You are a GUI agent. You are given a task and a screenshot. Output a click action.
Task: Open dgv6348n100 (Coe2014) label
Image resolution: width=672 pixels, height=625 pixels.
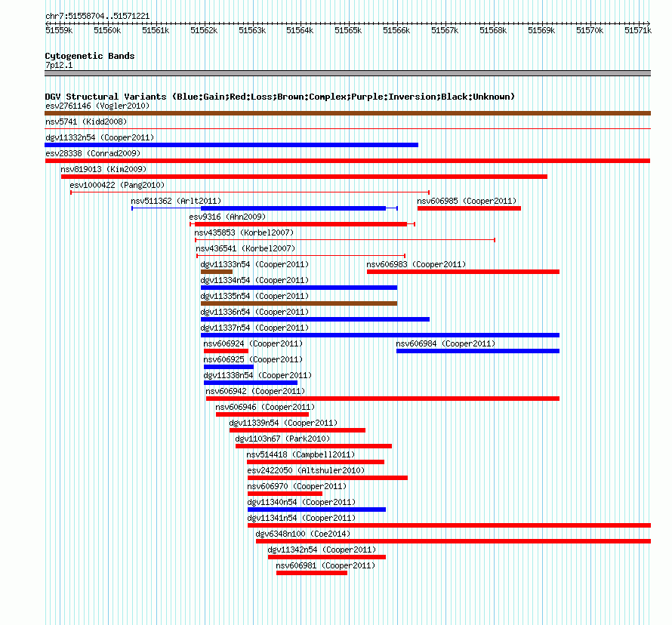click(303, 534)
